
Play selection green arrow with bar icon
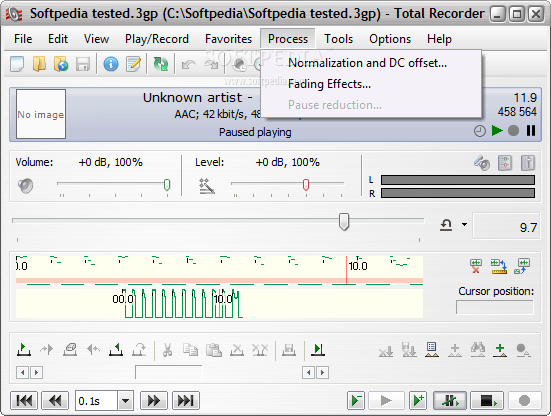(x=318, y=350)
